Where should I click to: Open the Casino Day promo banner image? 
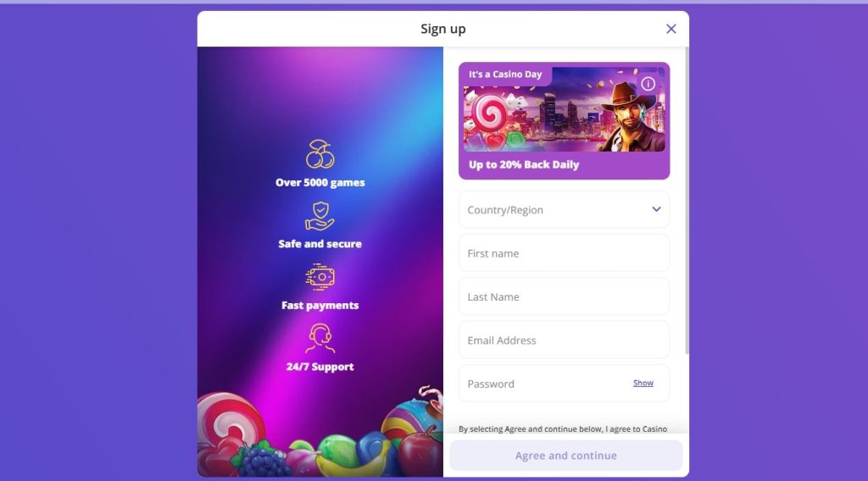[564, 109]
